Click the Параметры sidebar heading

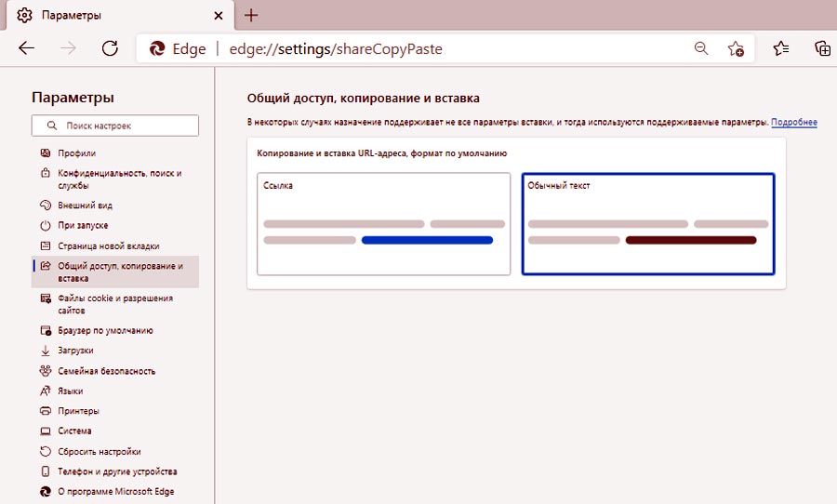pos(73,97)
